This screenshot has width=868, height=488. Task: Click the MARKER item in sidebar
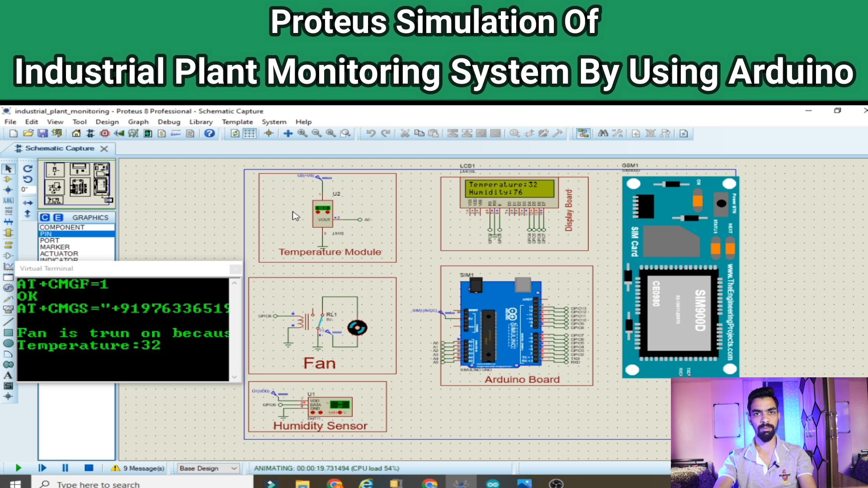click(54, 247)
